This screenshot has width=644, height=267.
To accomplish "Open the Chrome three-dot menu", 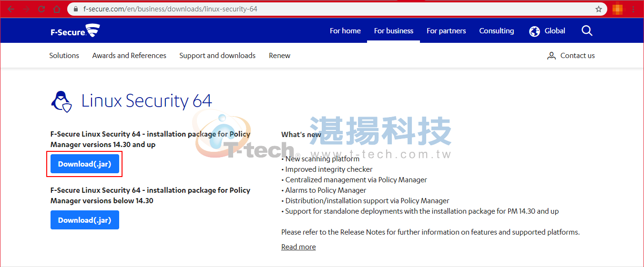I will [x=634, y=9].
